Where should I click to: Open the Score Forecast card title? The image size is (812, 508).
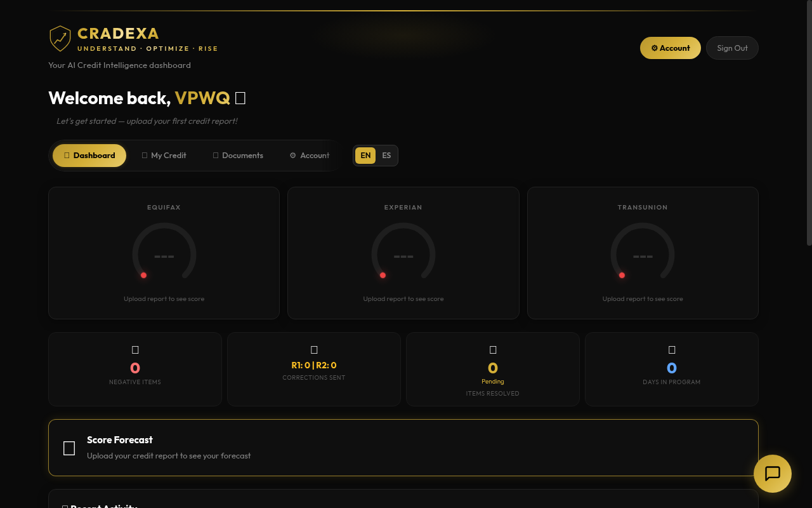tap(120, 439)
